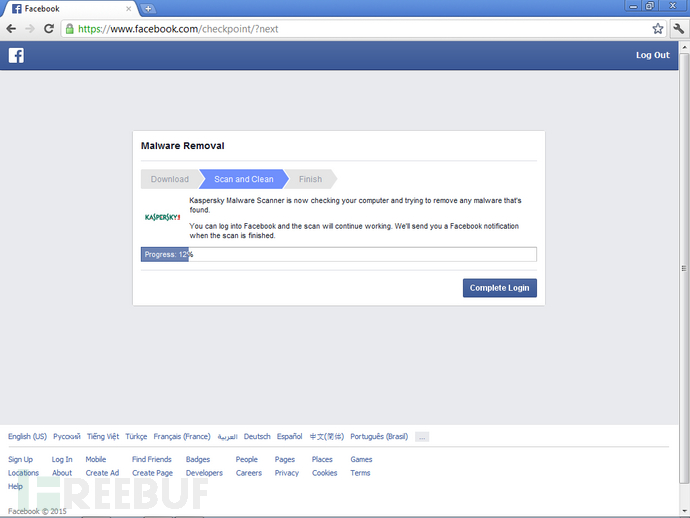Choose the Chinese language link
Viewport: 690px width, 518px height.
click(327, 437)
